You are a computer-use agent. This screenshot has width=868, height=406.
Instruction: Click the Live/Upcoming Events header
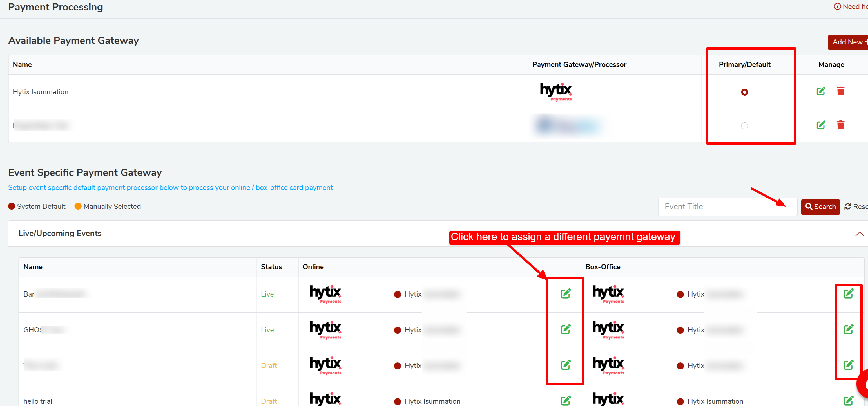[60, 233]
